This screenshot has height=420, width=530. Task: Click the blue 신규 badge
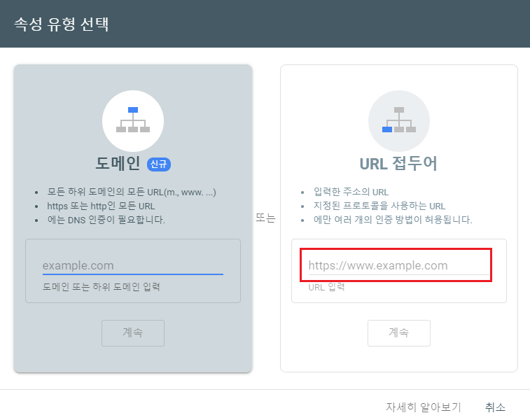tap(158, 164)
